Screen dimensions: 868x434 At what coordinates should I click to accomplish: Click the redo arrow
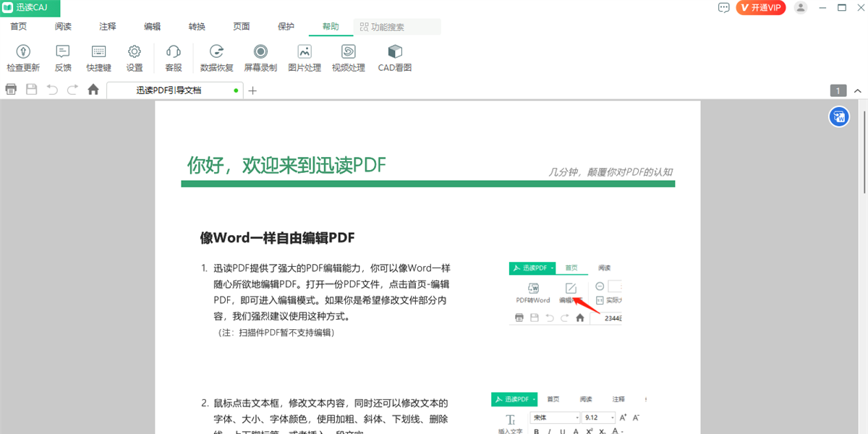[72, 90]
